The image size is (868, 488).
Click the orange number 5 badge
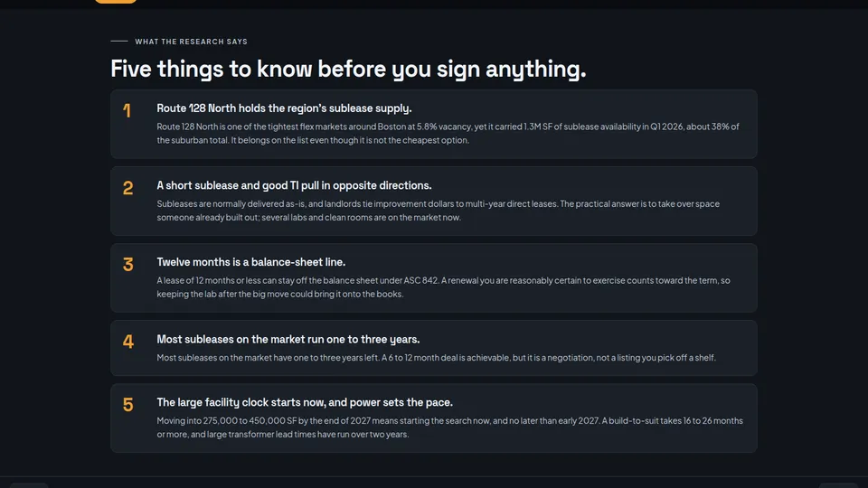tap(127, 405)
